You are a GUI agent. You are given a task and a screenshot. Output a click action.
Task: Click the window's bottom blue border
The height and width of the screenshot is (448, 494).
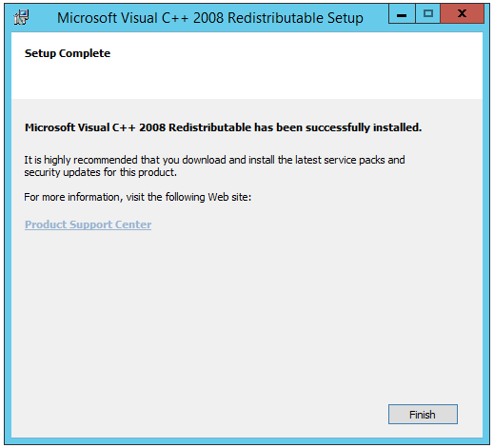[x=247, y=440]
